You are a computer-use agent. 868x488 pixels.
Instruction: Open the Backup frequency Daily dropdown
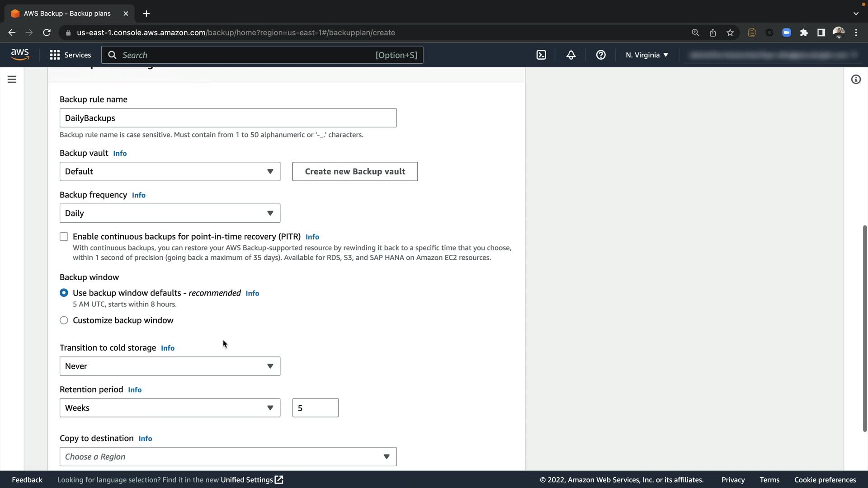click(x=170, y=213)
